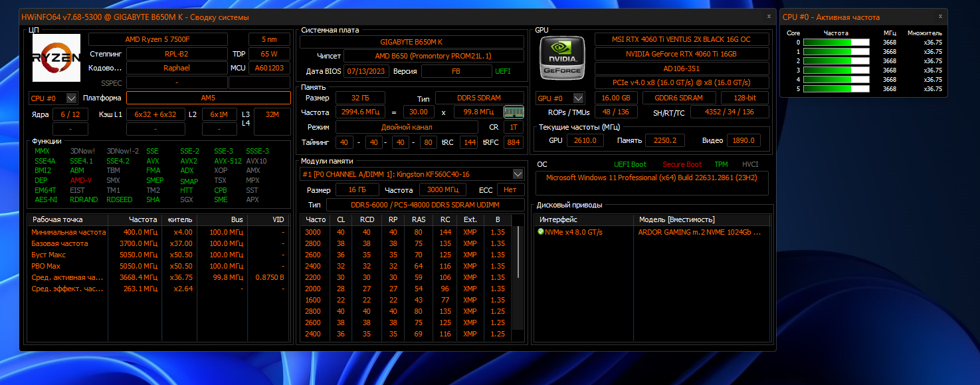This screenshot has width=980, height=385.
Task: Click the ECC Нет value
Action: (510, 190)
